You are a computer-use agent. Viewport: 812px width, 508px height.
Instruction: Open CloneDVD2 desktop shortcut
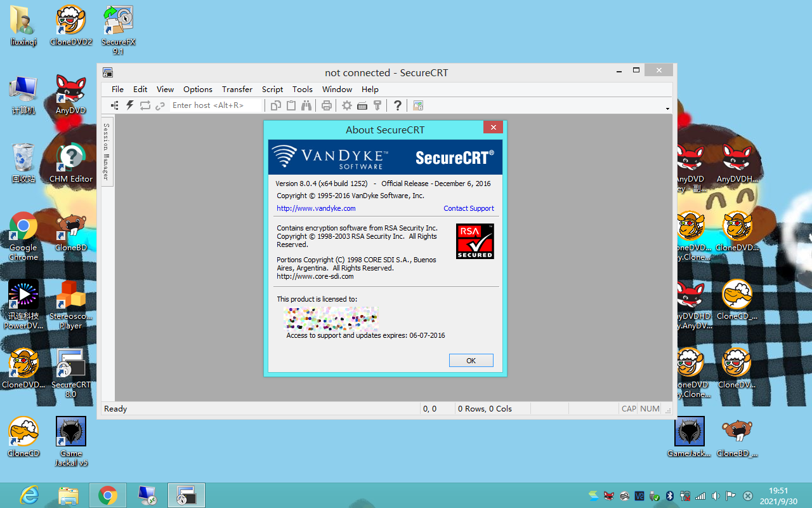tap(71, 25)
